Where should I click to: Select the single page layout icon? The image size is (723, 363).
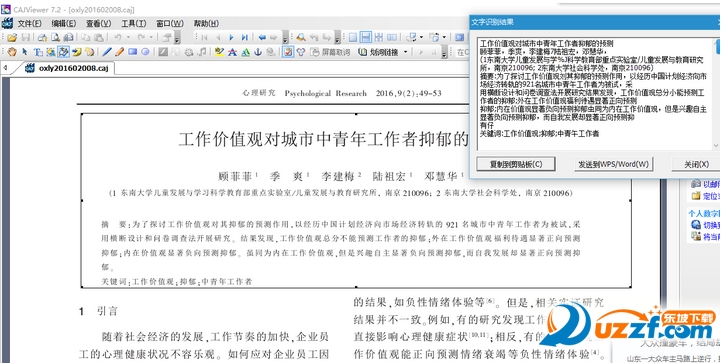(353, 37)
